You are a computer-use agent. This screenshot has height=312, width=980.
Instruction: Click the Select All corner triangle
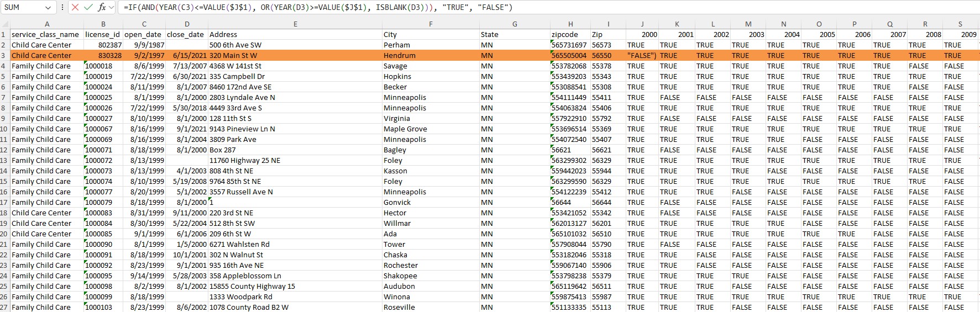(5, 24)
